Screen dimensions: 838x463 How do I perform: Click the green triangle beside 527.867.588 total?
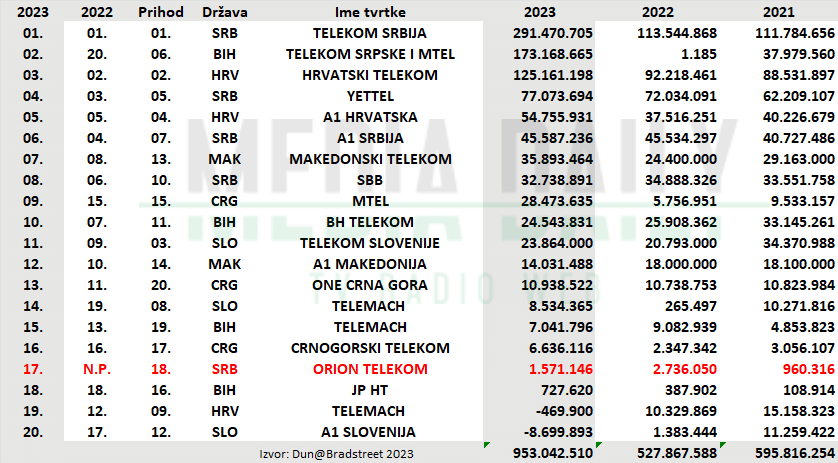click(x=599, y=445)
